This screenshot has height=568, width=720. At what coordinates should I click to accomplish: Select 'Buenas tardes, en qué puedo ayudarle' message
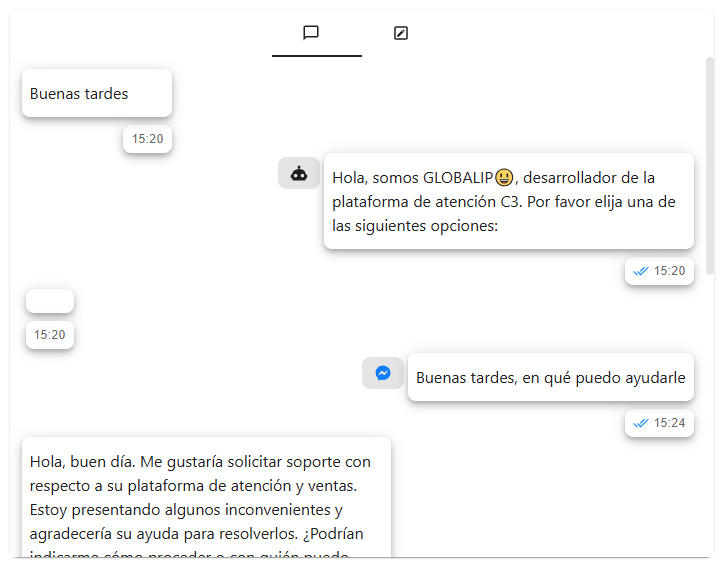click(x=551, y=377)
